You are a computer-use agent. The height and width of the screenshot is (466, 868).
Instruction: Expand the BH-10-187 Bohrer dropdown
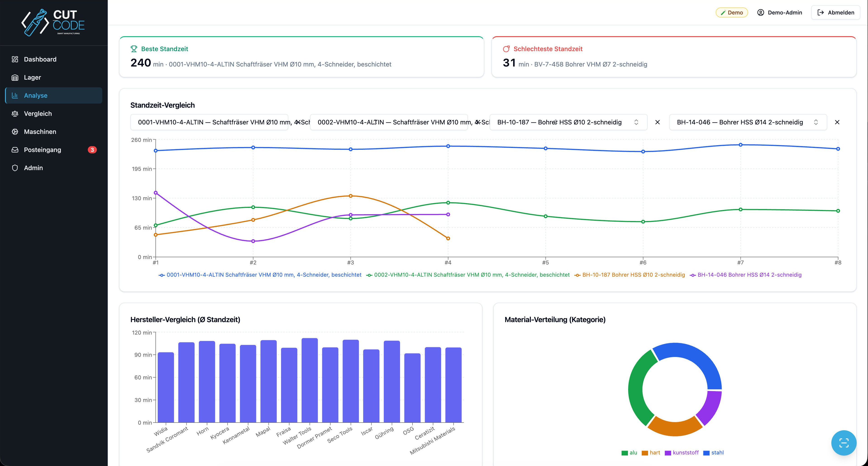[x=568, y=122]
